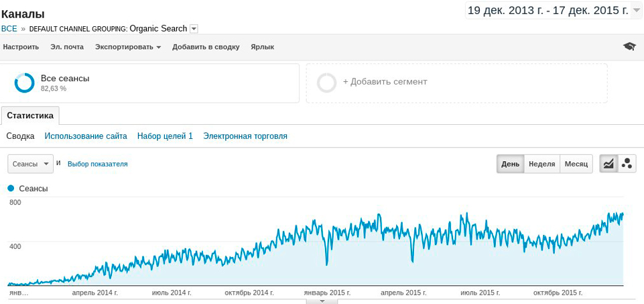Click the blue Сеансы legend dot

pos(11,189)
